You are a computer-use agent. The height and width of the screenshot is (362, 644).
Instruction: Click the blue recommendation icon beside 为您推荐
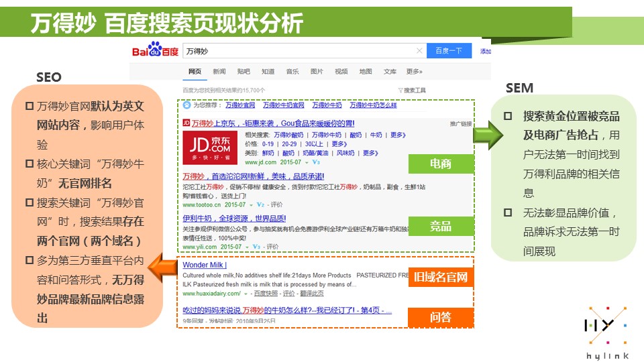pyautogui.click(x=186, y=105)
